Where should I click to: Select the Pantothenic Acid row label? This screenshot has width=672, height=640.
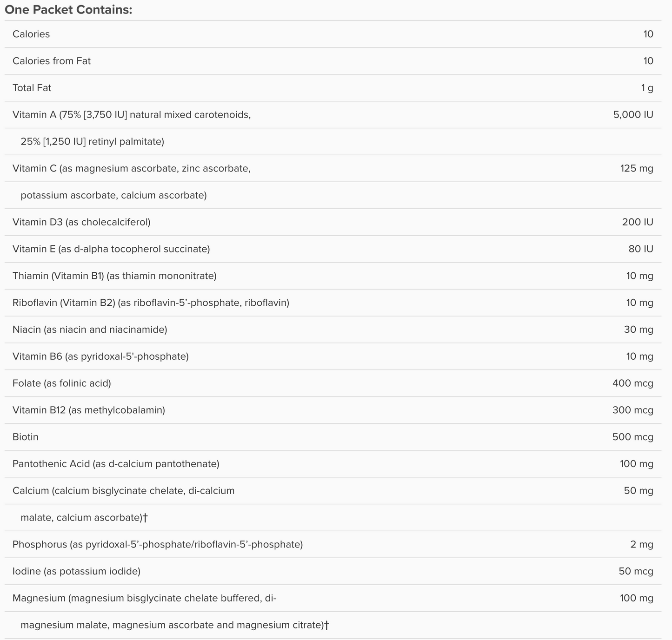click(x=116, y=464)
